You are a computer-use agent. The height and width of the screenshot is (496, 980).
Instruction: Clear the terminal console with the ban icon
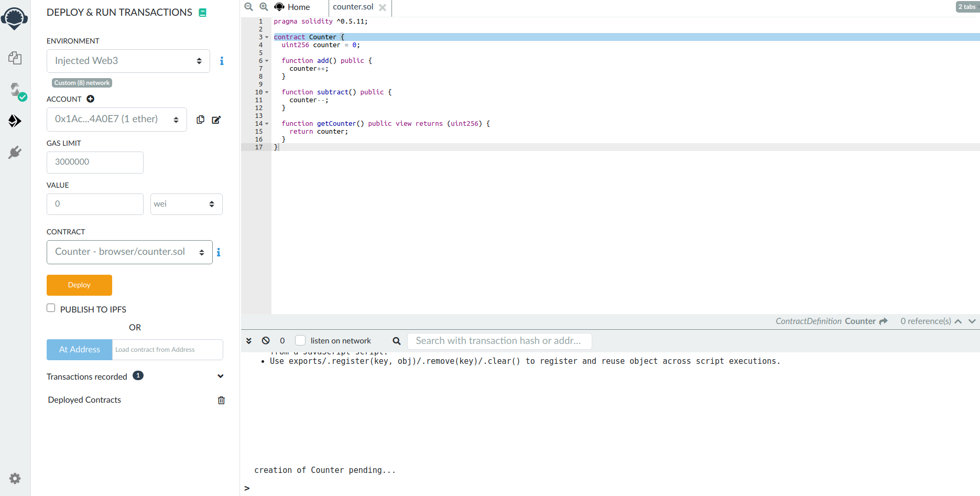click(266, 340)
